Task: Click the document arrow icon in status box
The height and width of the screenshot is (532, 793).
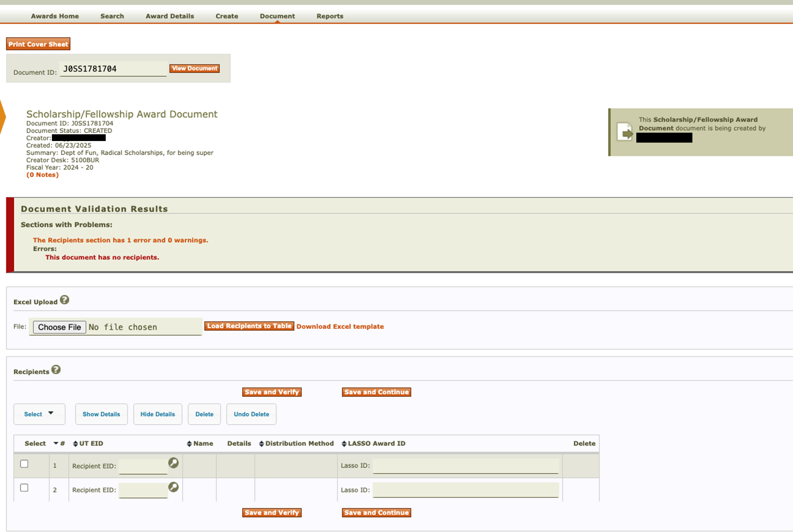Action: (x=624, y=132)
